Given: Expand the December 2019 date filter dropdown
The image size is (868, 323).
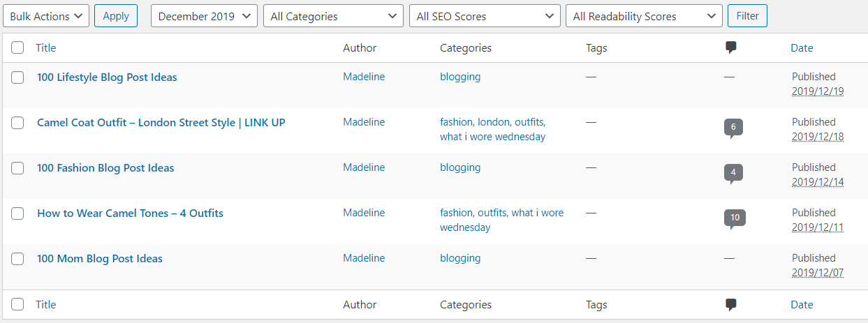Looking at the screenshot, I should (x=204, y=16).
